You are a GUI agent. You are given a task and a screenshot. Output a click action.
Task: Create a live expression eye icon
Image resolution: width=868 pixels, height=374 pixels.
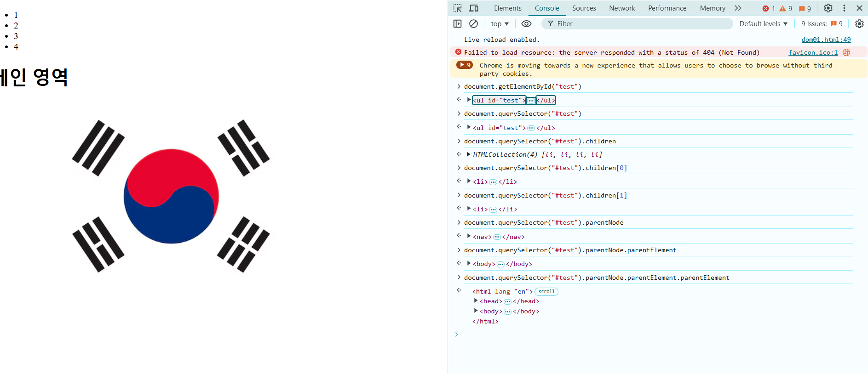[x=526, y=24]
